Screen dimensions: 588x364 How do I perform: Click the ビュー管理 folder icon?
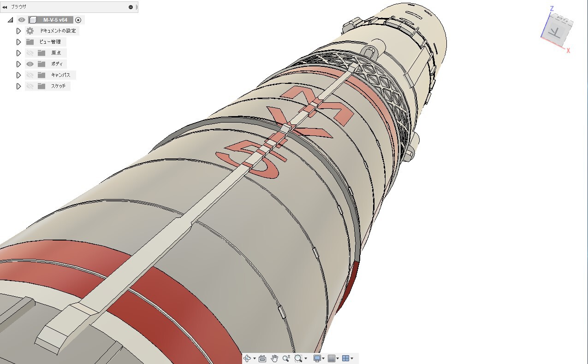(30, 42)
